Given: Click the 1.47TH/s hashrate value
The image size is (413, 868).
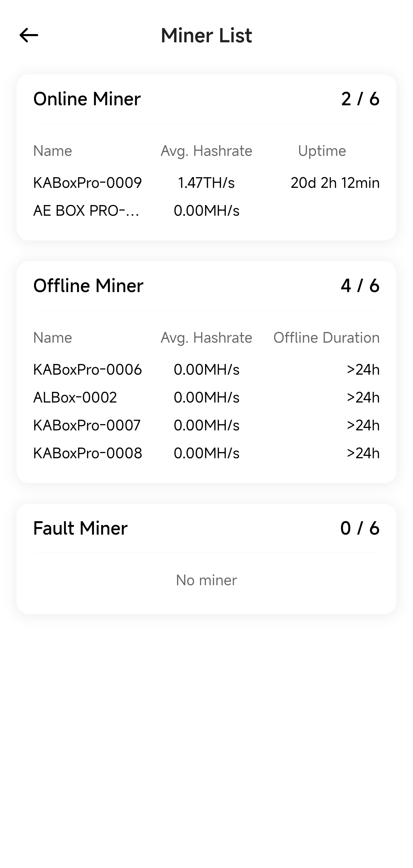Looking at the screenshot, I should coord(206,183).
